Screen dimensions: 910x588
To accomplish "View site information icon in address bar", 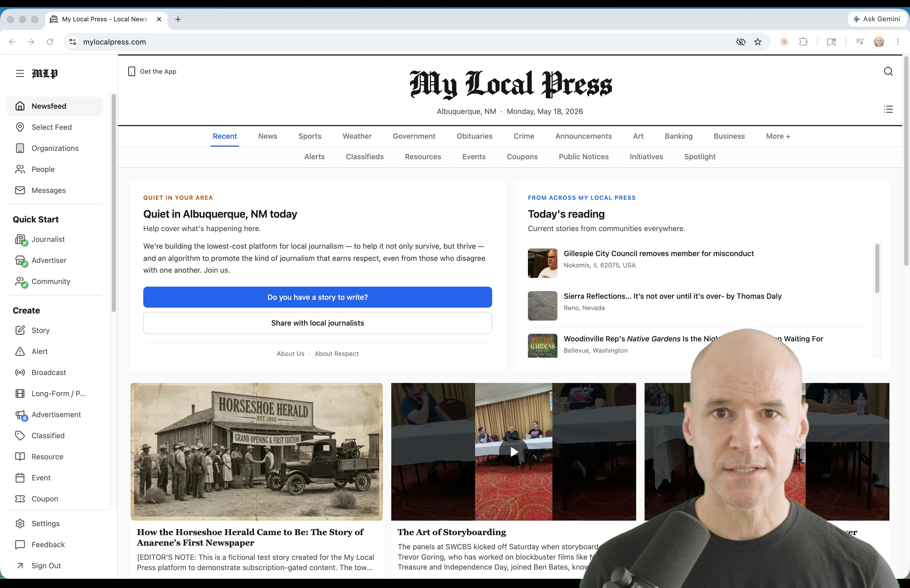I will pyautogui.click(x=73, y=42).
